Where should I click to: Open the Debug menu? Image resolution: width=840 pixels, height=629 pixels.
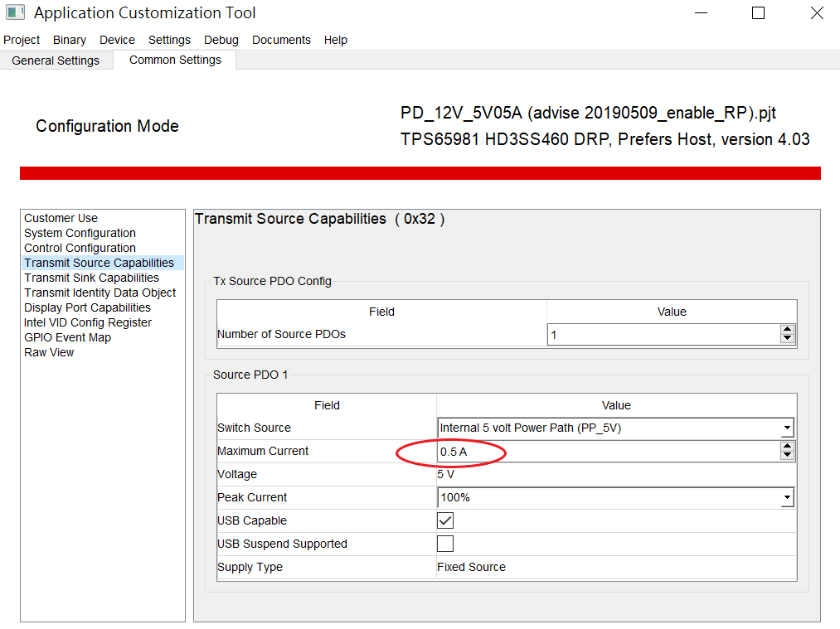(221, 40)
